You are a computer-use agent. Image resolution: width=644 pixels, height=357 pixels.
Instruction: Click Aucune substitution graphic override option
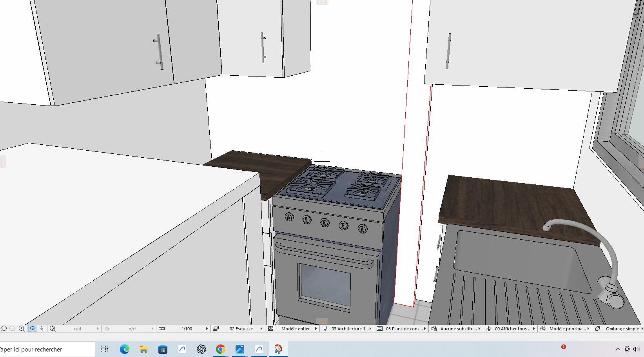pyautogui.click(x=458, y=329)
